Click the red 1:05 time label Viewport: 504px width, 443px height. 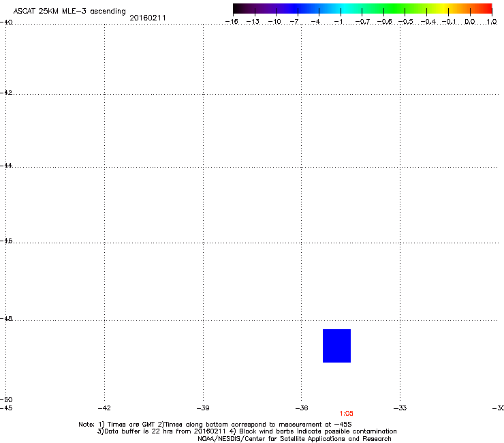(346, 414)
